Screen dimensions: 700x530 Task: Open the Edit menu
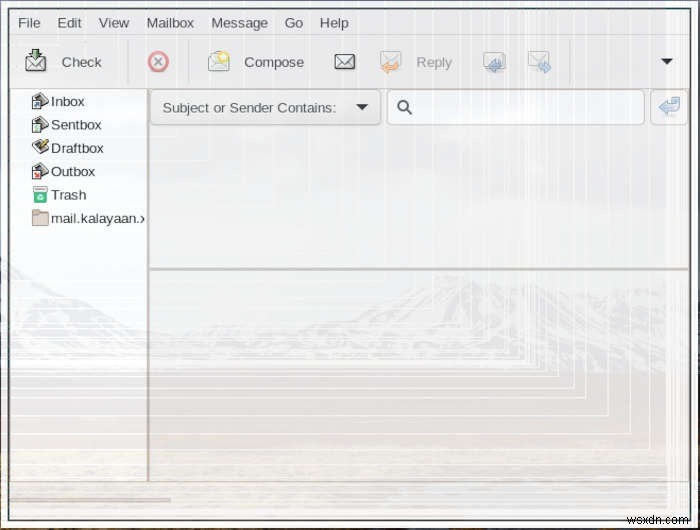point(69,23)
